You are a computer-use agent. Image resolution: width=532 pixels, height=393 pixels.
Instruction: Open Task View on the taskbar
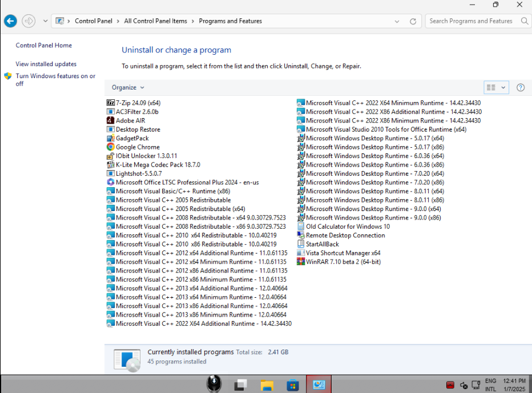pyautogui.click(x=240, y=385)
